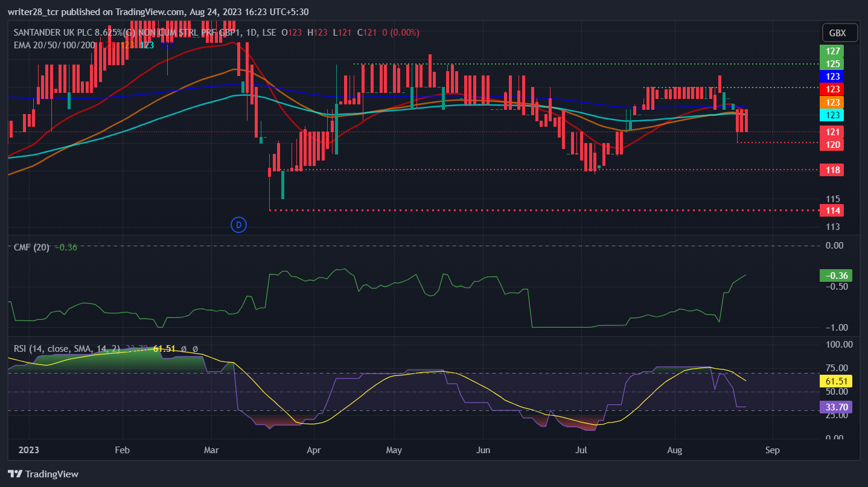Viewport: 868px width, 487px height.
Task: Click the green -0.36 value beside CMF (20)
Action: point(66,247)
